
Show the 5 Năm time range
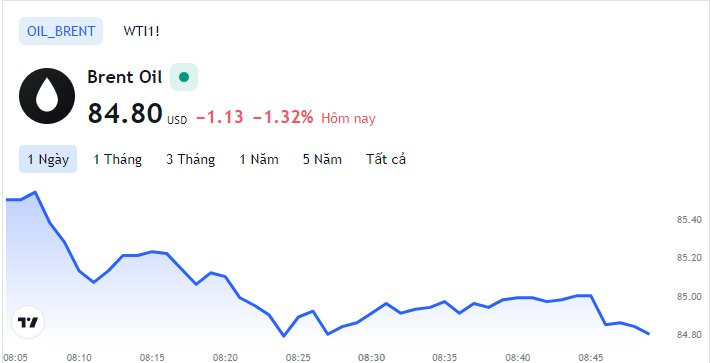pyautogui.click(x=322, y=160)
